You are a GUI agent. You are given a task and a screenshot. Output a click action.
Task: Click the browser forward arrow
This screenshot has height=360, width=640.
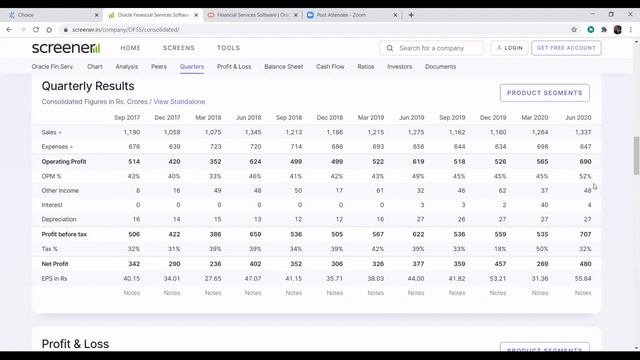pos(22,29)
